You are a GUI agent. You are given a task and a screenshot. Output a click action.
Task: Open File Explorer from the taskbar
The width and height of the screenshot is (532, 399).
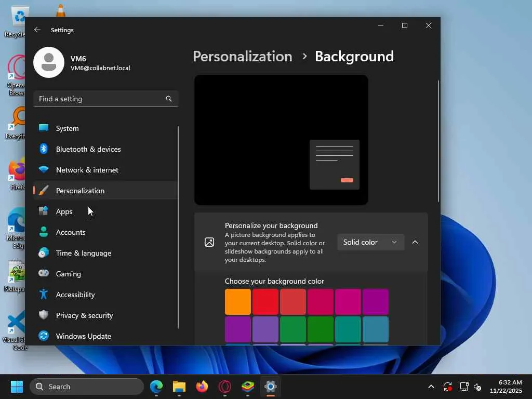coord(179,387)
